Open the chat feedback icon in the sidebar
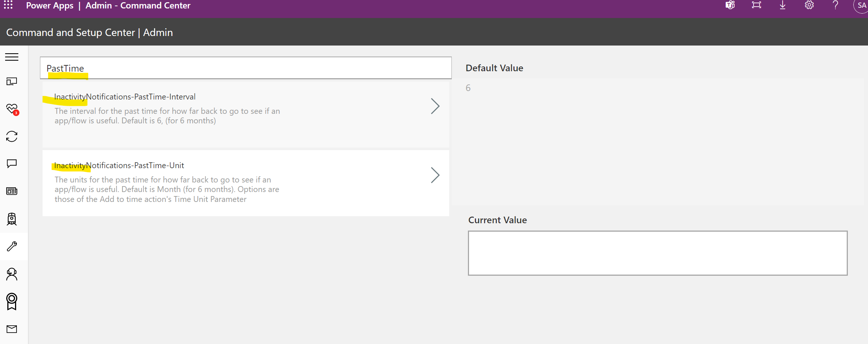The image size is (868, 344). [x=11, y=164]
